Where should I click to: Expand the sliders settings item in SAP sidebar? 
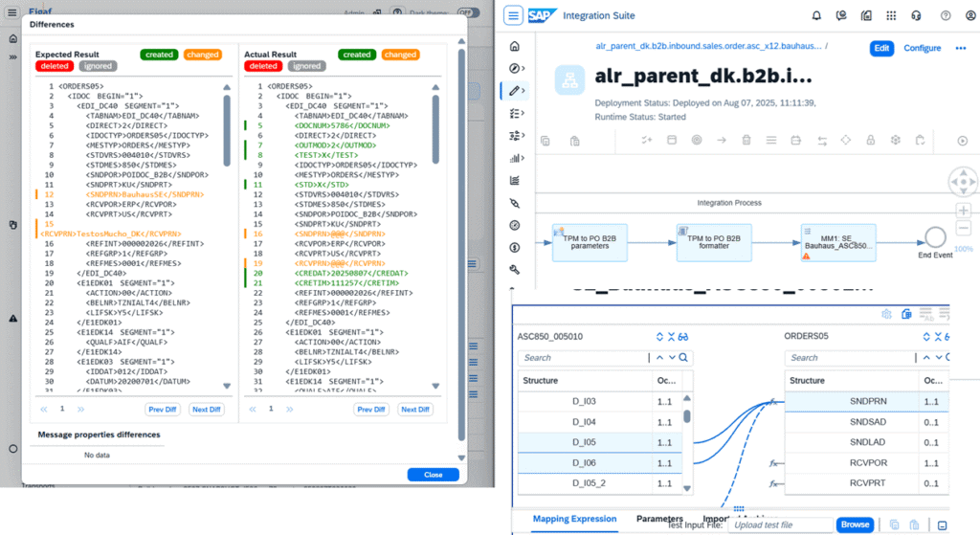pyautogui.click(x=516, y=136)
